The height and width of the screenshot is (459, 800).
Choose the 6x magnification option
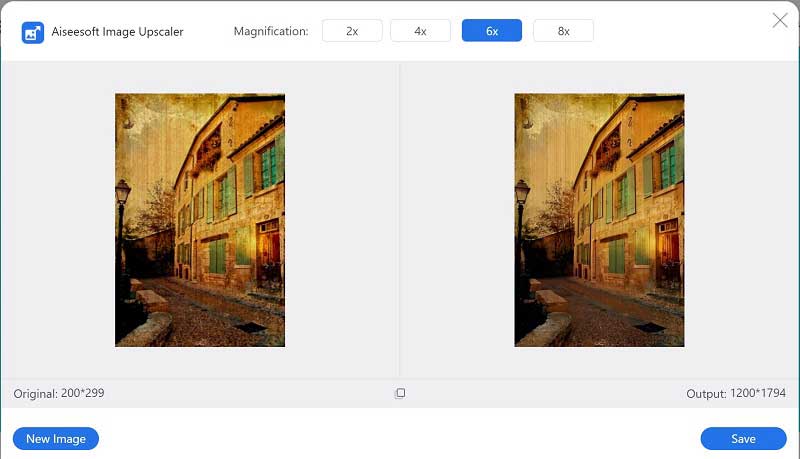[492, 31]
